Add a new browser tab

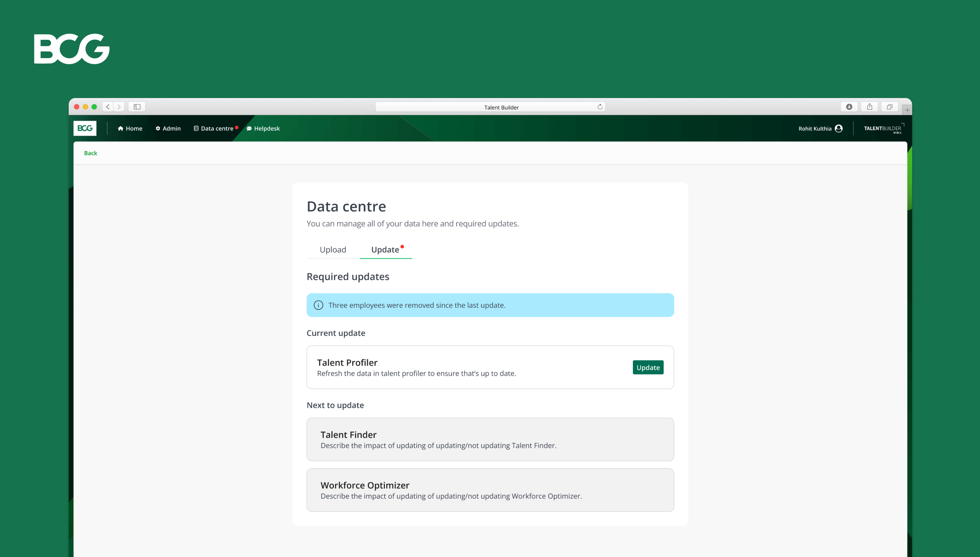point(907,110)
